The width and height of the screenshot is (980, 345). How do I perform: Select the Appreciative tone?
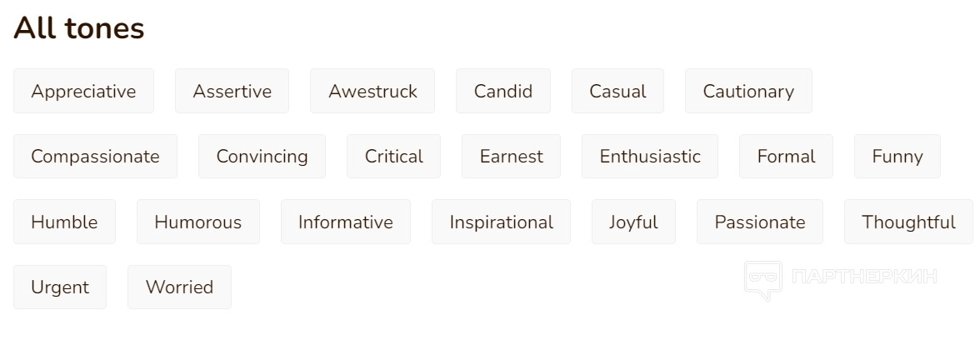tap(83, 91)
